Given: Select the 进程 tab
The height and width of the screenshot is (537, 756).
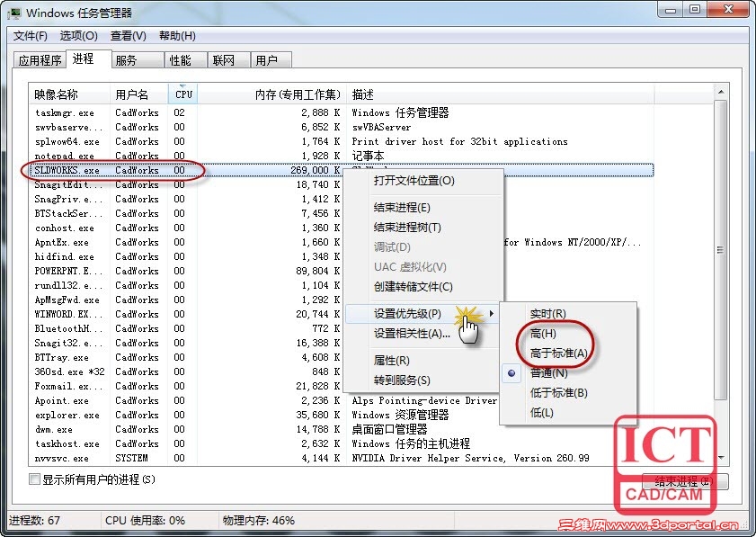Looking at the screenshot, I should pos(89,58).
